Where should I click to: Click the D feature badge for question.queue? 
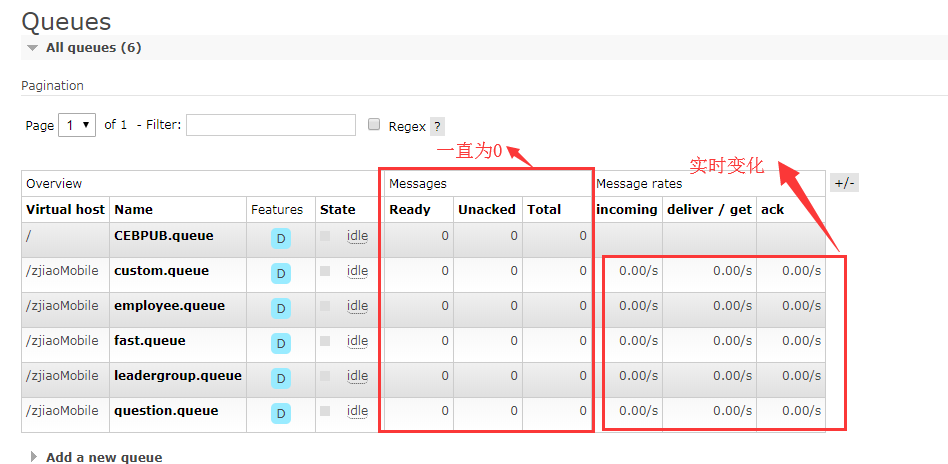click(281, 414)
